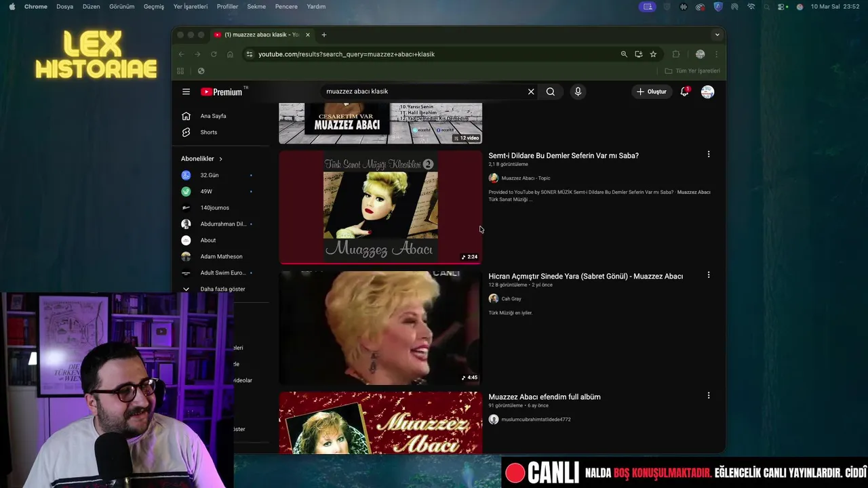Open the Wi-Fi status menu
Viewport: 868px width, 488px height.
pos(751,7)
